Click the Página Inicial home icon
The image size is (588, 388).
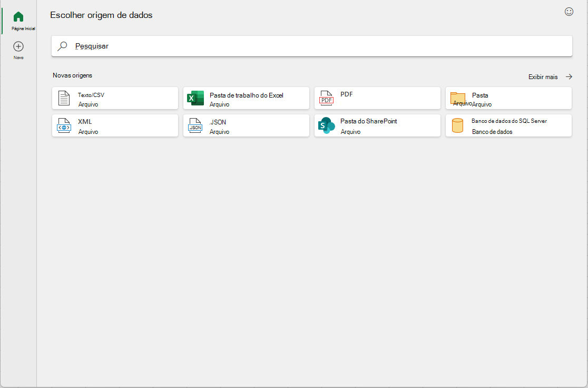point(18,17)
